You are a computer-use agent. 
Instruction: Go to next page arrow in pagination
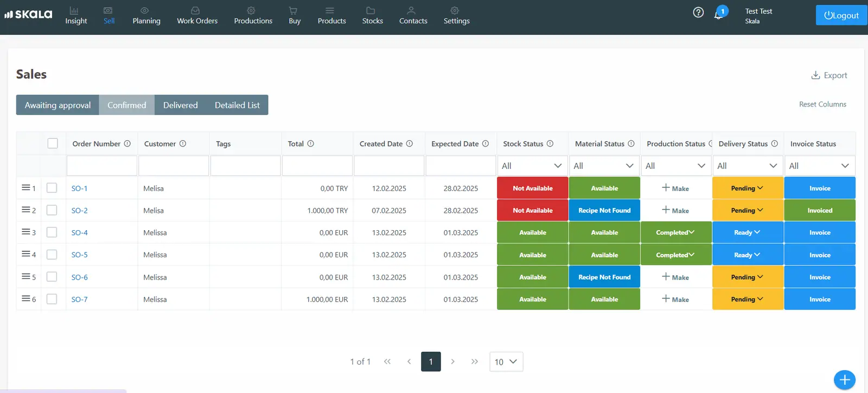[x=452, y=362]
